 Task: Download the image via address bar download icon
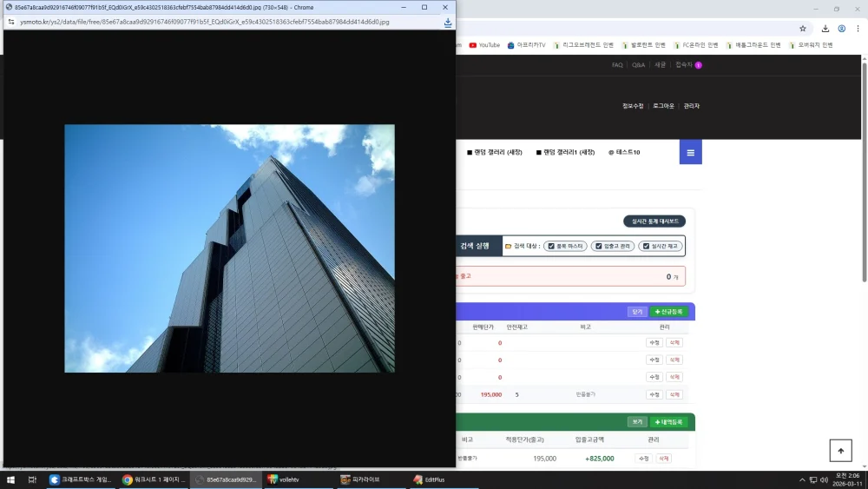pos(448,23)
